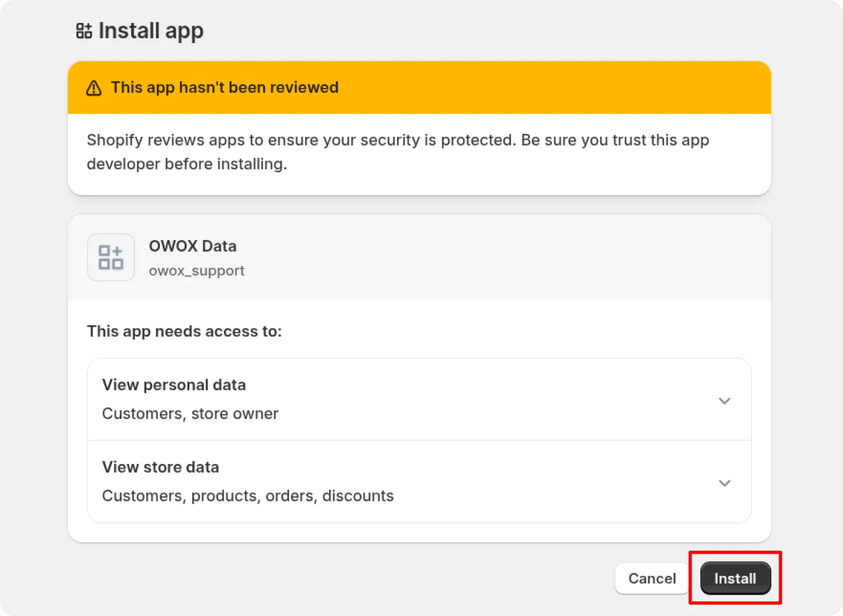Click the Customers, products, orders, discounts text

248,496
